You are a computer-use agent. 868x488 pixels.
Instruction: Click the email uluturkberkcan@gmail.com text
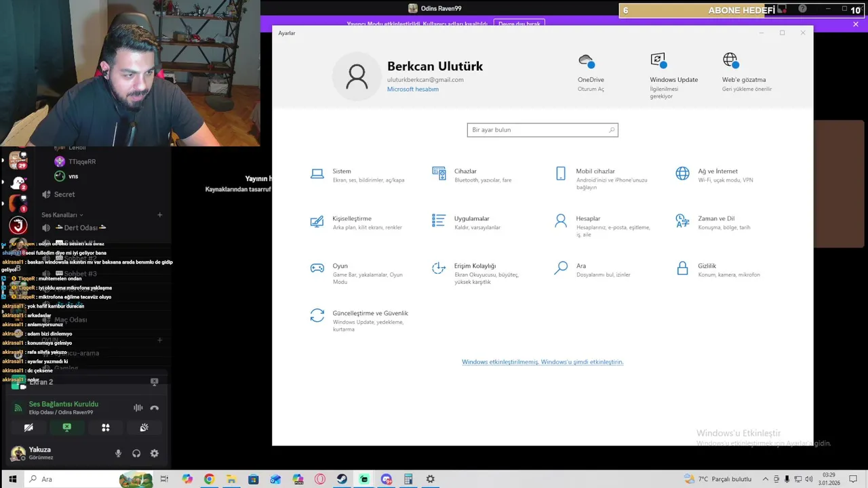425,79
